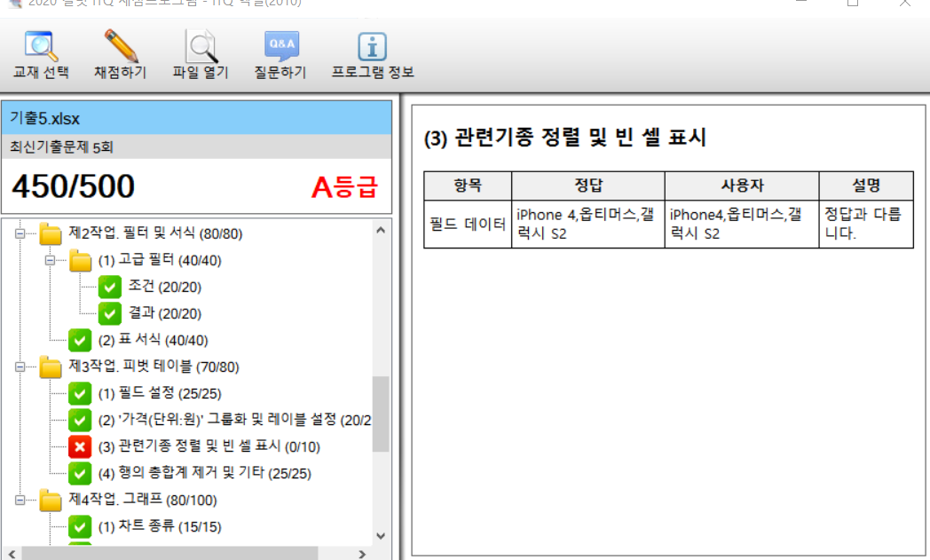
Task: Select (4) 행의 총합계 제거 및 기타 item
Action: pos(204,473)
